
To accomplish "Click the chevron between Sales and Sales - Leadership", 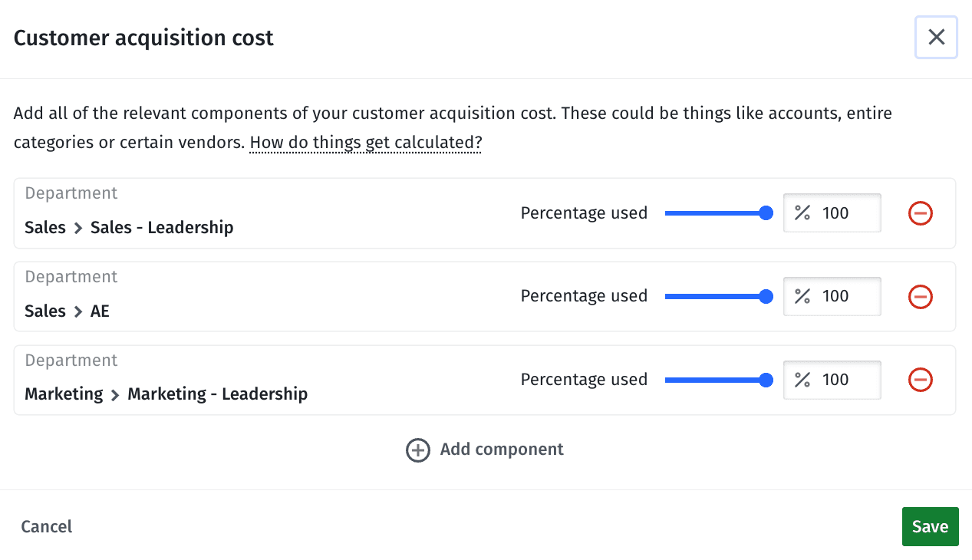I will tap(78, 228).
